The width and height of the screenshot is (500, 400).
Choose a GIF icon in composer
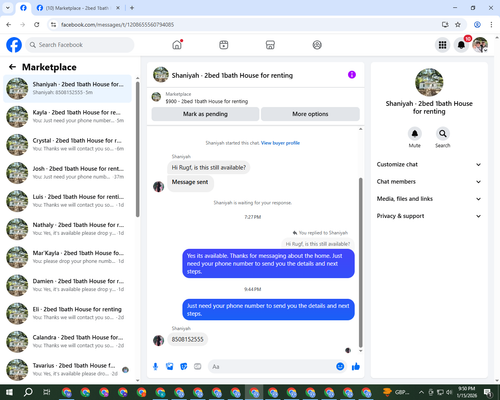click(198, 367)
